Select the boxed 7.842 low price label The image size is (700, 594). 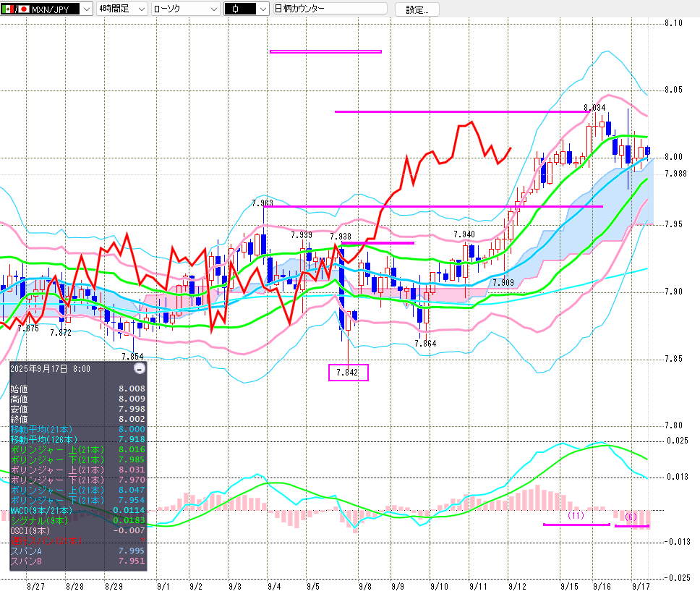click(x=349, y=373)
